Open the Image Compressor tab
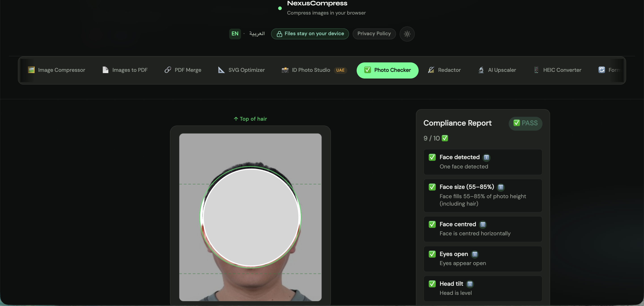The width and height of the screenshot is (644, 306). coord(57,70)
